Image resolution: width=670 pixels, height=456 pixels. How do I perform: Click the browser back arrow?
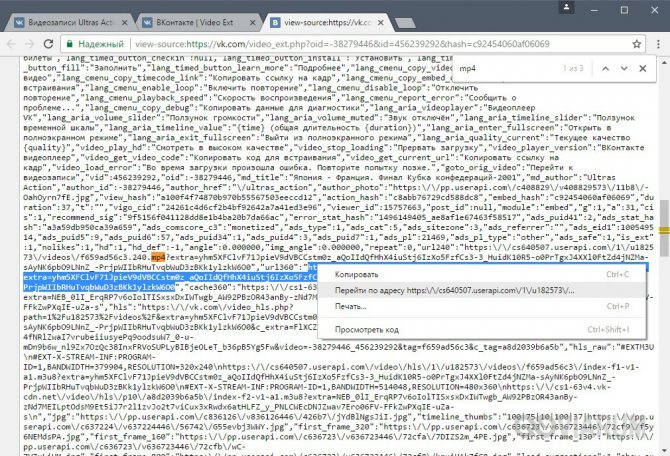[x=12, y=44]
